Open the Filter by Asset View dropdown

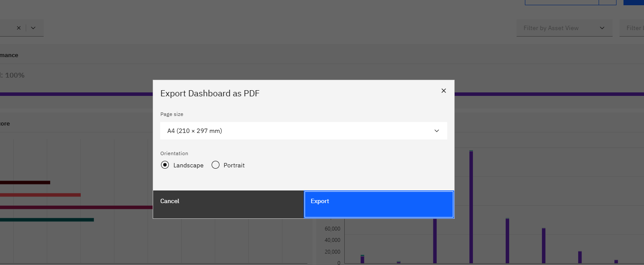[x=564, y=28]
